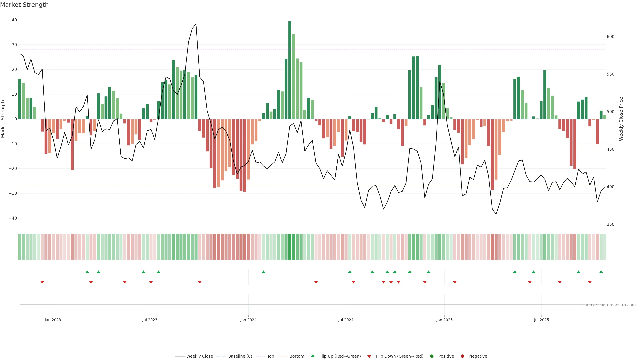Click the Market Strength chart title
The height and width of the screenshot is (362, 644).
[x=24, y=5]
